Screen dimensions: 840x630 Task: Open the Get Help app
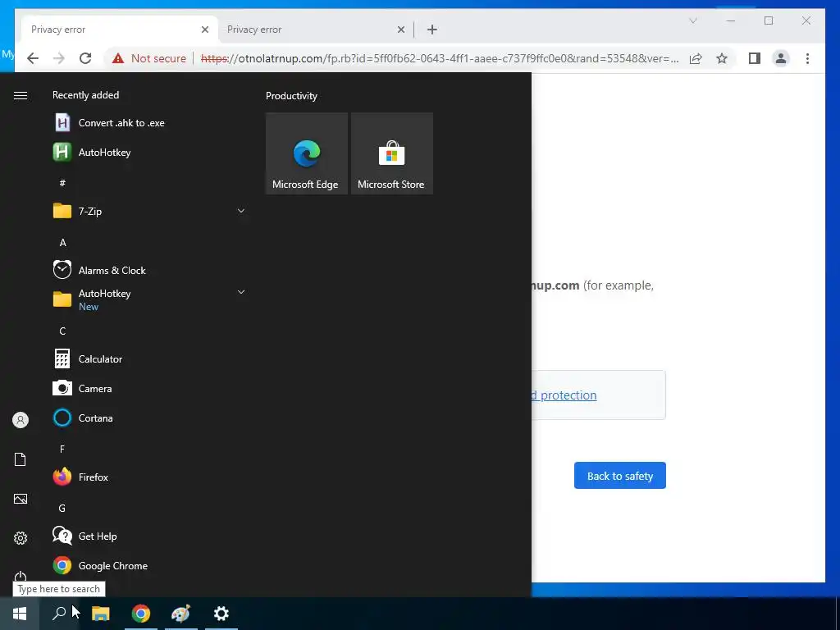pos(149,536)
